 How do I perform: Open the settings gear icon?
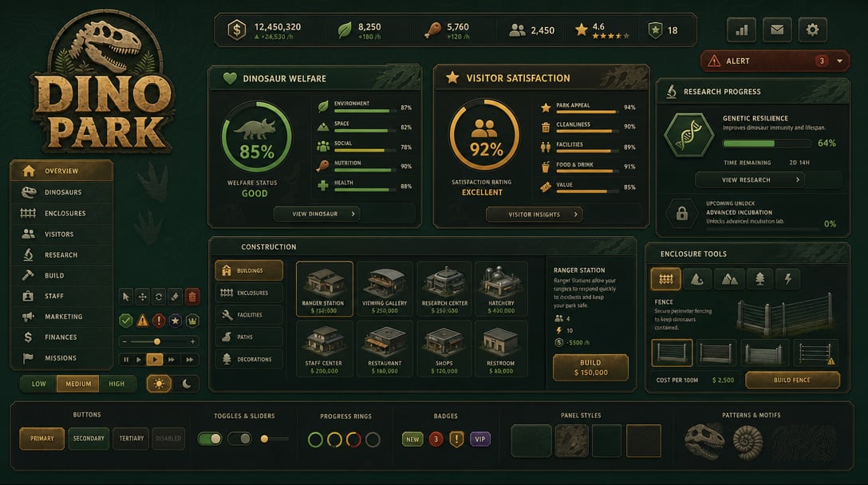(x=812, y=30)
